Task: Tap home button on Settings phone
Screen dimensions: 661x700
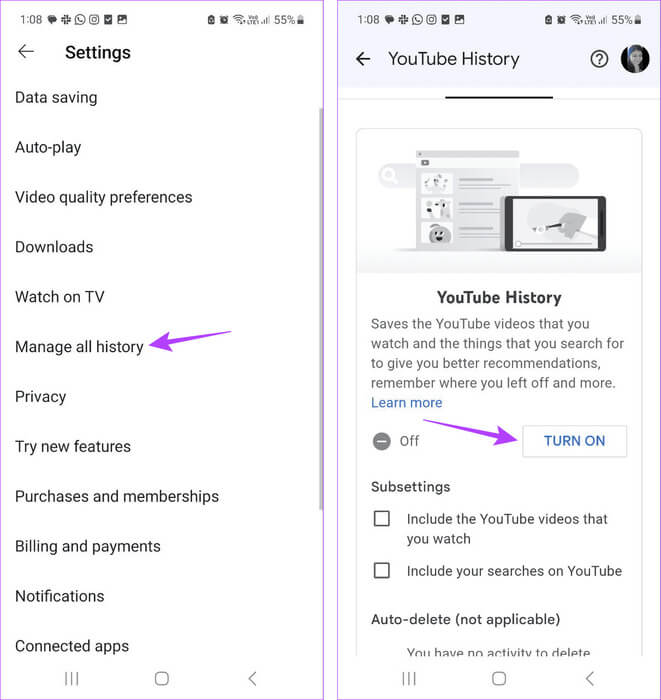Action: pyautogui.click(x=162, y=679)
